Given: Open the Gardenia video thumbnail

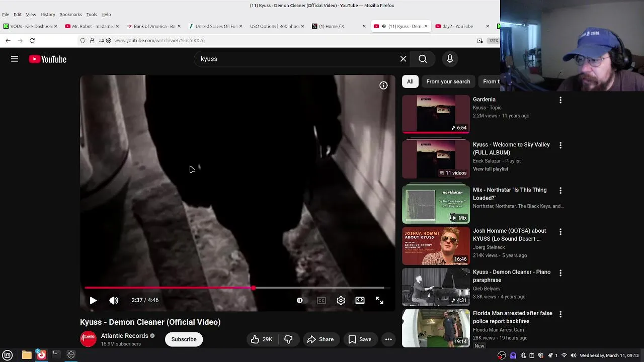Looking at the screenshot, I should (x=436, y=114).
